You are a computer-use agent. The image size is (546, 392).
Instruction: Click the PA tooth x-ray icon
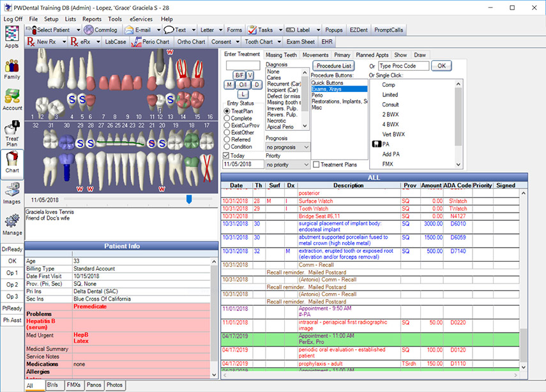pyautogui.click(x=376, y=144)
